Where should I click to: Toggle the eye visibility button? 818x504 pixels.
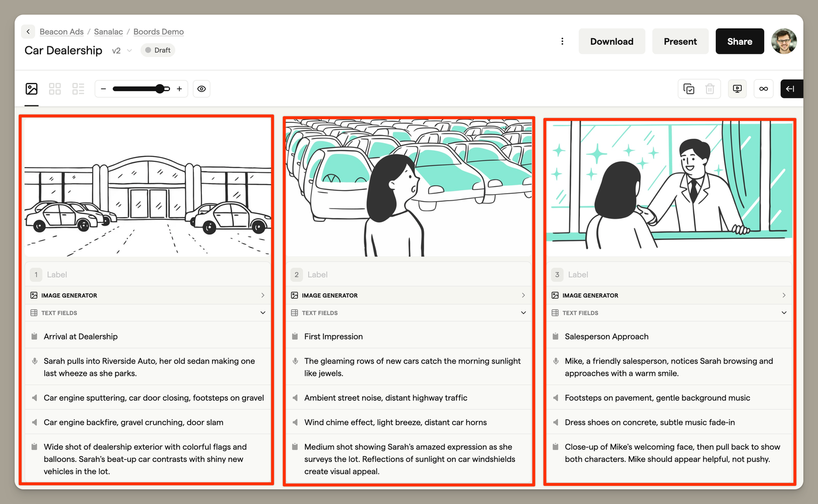(x=201, y=89)
